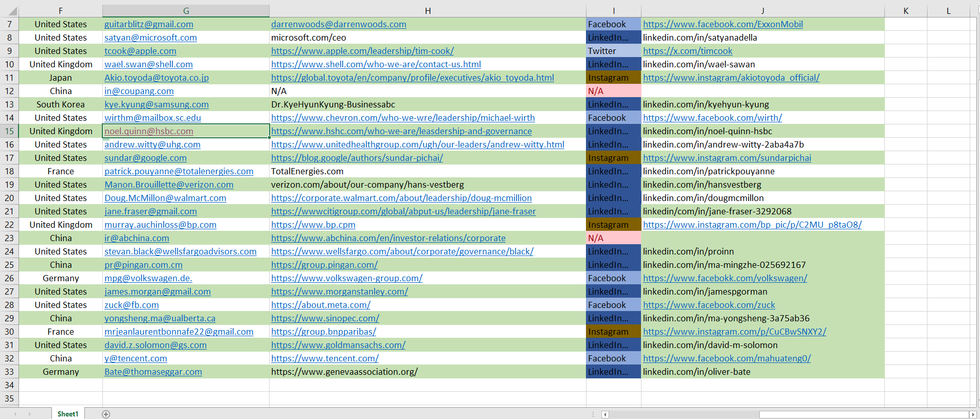
Task: Open the facebook.com/mahuateng0 link
Action: (727, 358)
